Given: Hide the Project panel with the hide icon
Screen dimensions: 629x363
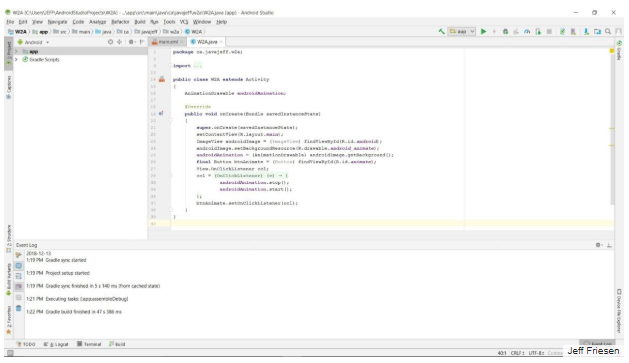Looking at the screenshot, I should (142, 42).
